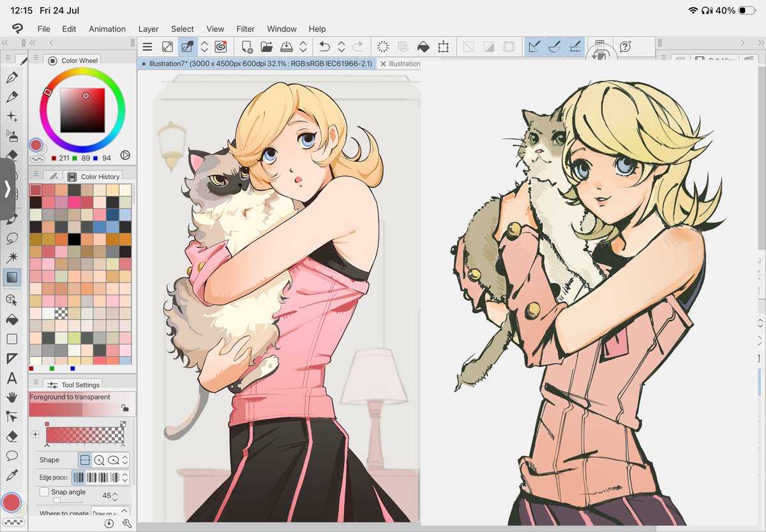The width and height of the screenshot is (766, 532).
Task: Select the Hand move tool
Action: pyautogui.click(x=11, y=397)
